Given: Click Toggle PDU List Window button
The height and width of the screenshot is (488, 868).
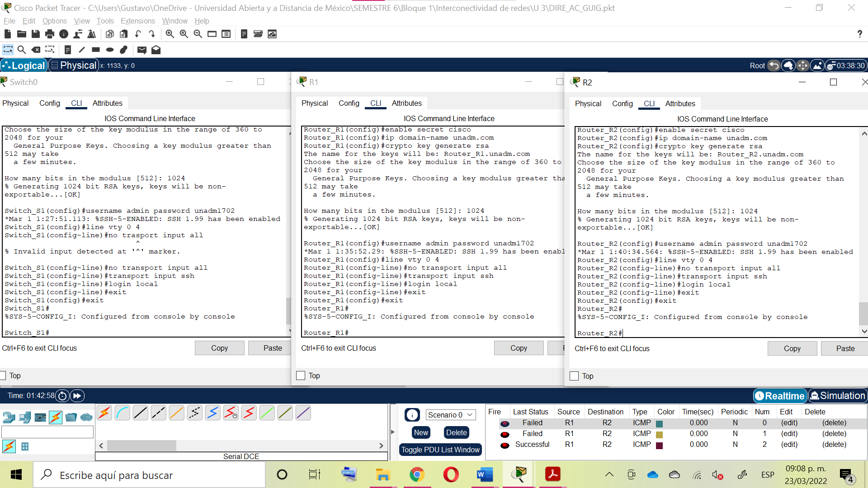Looking at the screenshot, I should point(440,450).
